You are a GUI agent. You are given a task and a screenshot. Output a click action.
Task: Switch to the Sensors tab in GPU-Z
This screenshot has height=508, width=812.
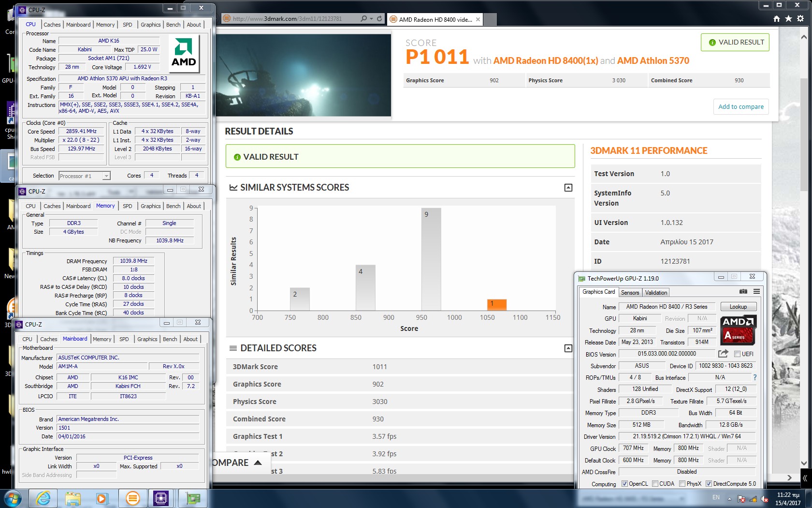coord(630,293)
